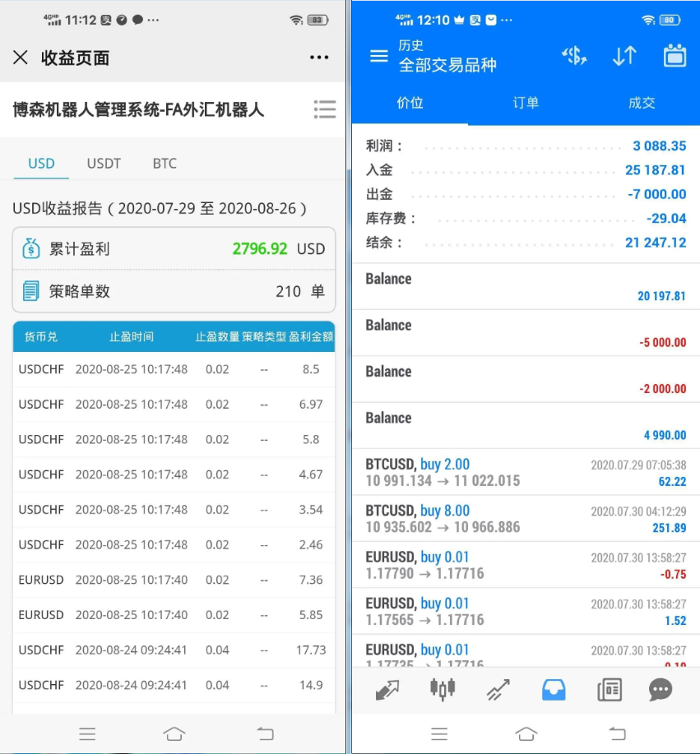The image size is (700, 754).
Task: Switch to the 订单 tab
Action: tap(525, 103)
